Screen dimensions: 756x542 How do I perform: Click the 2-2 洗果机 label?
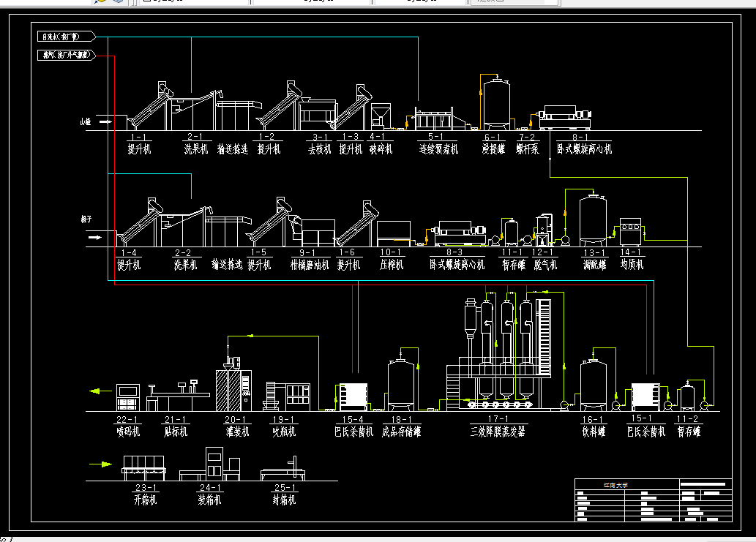(x=185, y=260)
